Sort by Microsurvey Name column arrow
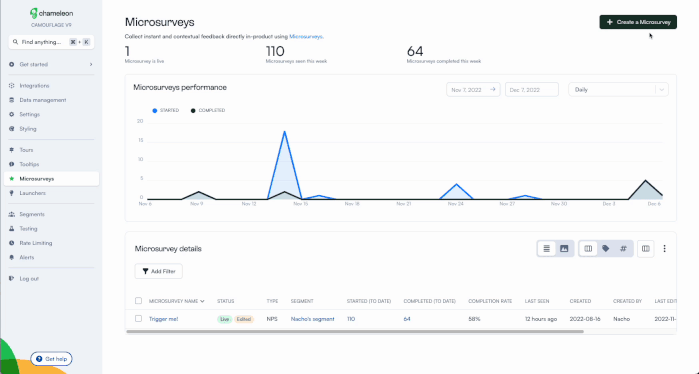The width and height of the screenshot is (699, 374). tap(202, 301)
